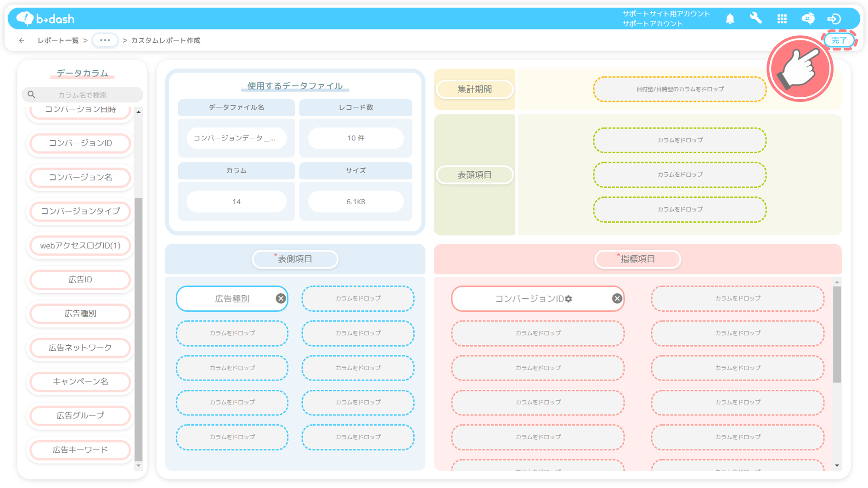Select the 広告ID data column
The height and width of the screenshot is (488, 868).
pos(80,280)
